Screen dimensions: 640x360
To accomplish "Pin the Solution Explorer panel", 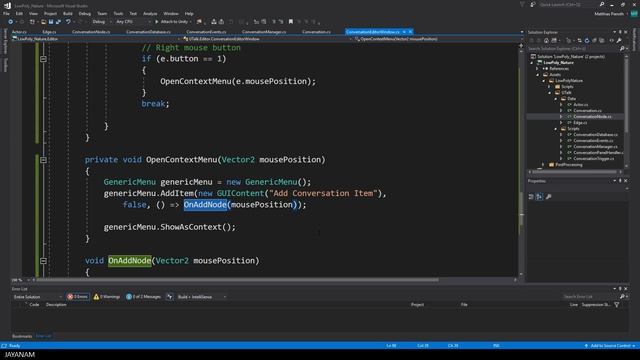I will click(620, 32).
